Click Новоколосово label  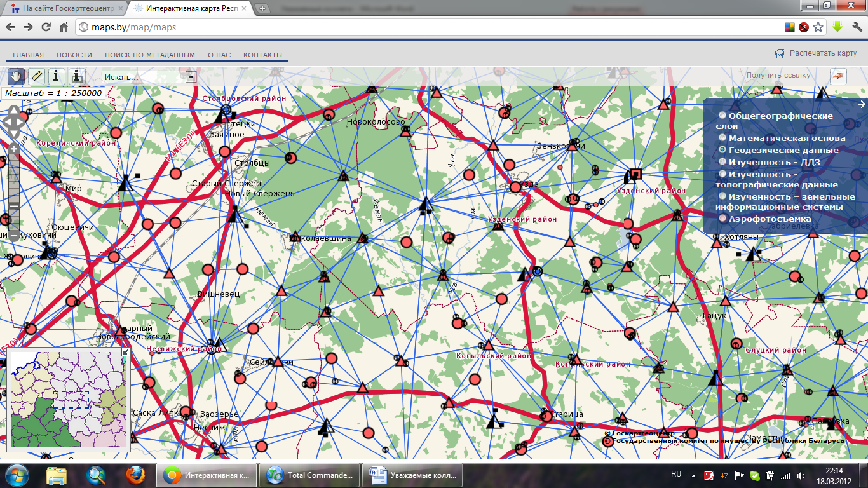376,121
